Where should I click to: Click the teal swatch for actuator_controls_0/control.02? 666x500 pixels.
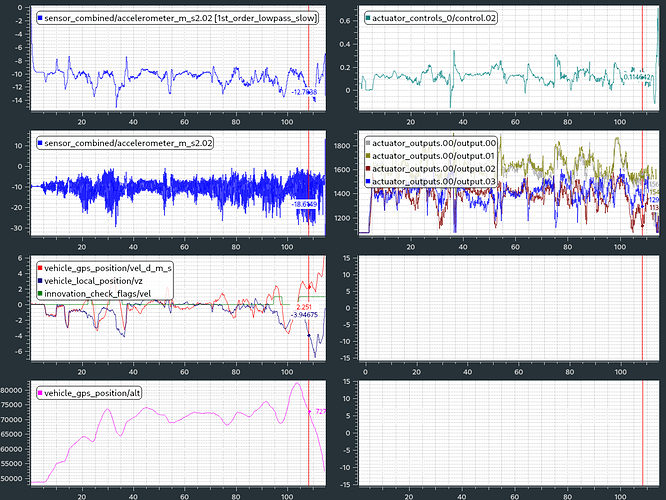point(368,18)
